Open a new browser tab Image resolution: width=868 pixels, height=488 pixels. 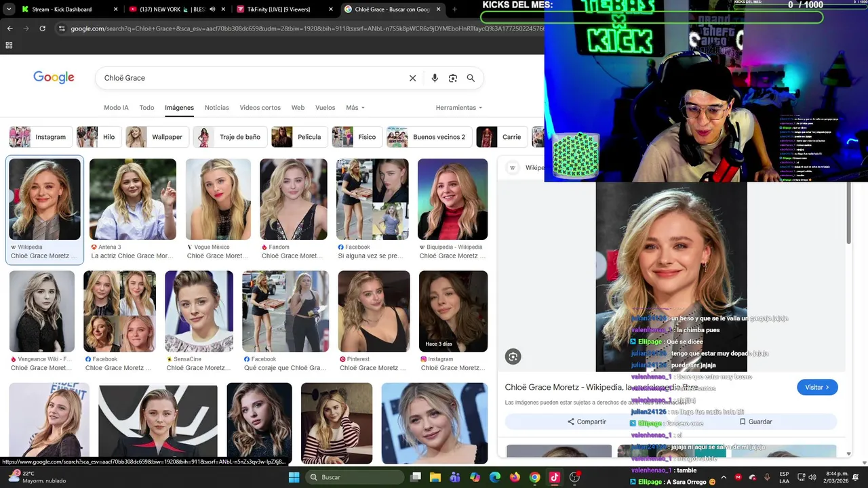(x=454, y=9)
